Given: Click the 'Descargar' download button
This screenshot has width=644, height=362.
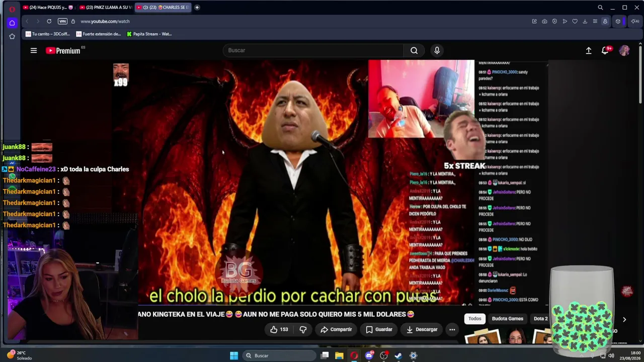Looking at the screenshot, I should point(422,329).
